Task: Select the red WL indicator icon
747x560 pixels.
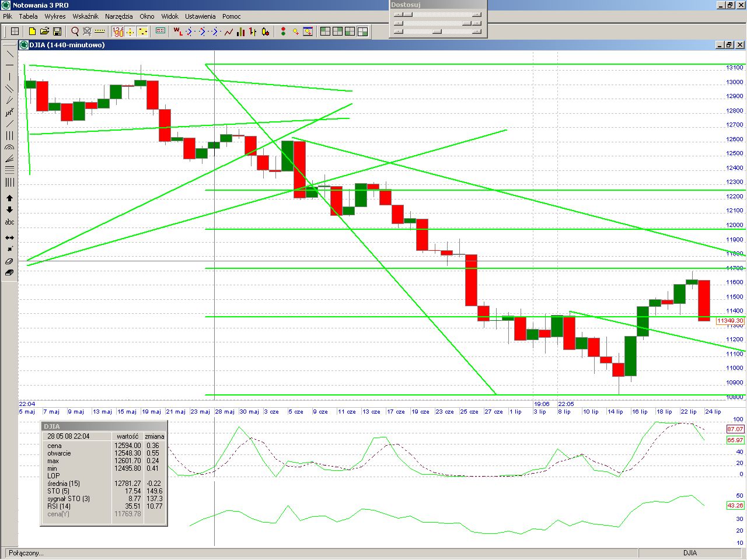Action: [x=178, y=32]
